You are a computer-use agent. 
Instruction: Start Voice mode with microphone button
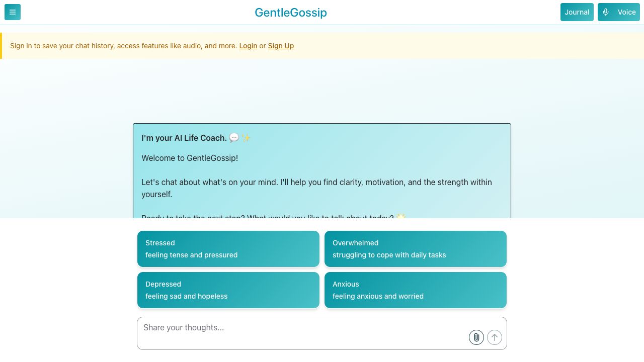(x=618, y=12)
